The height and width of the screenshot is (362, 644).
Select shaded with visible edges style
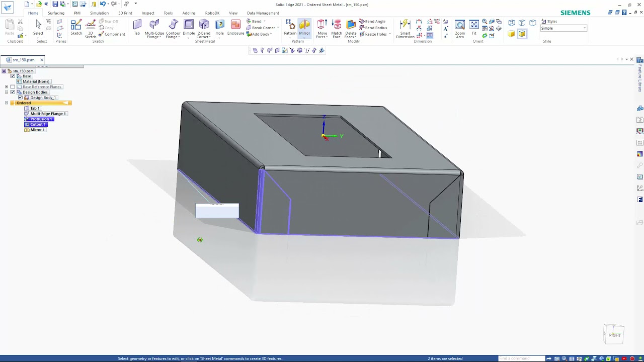point(522,34)
